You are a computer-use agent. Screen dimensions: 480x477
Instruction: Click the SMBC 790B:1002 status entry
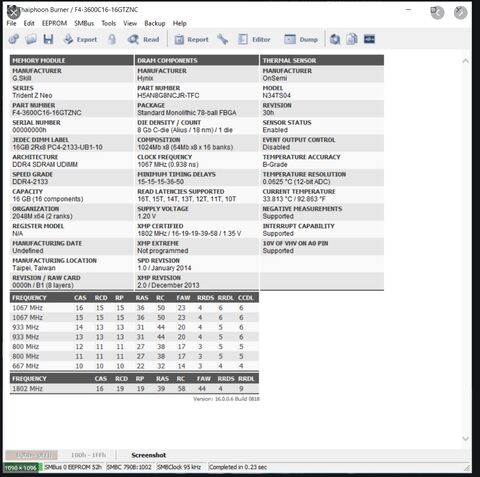point(129,467)
